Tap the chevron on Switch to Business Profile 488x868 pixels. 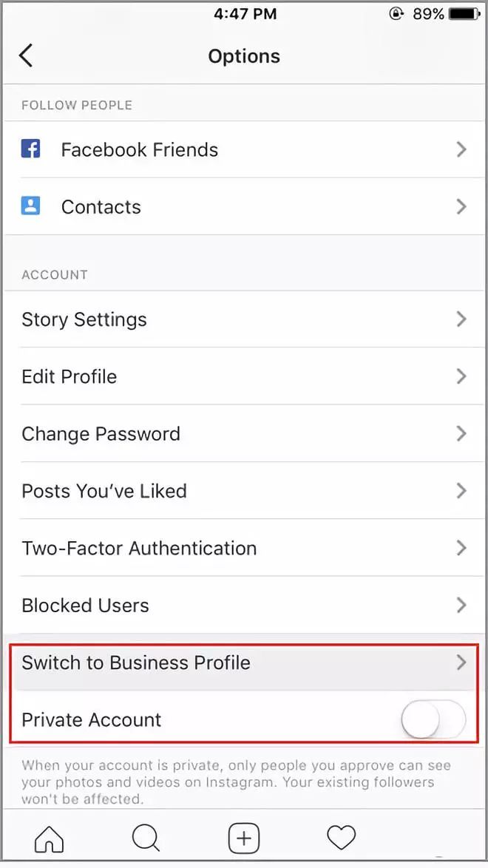click(461, 662)
